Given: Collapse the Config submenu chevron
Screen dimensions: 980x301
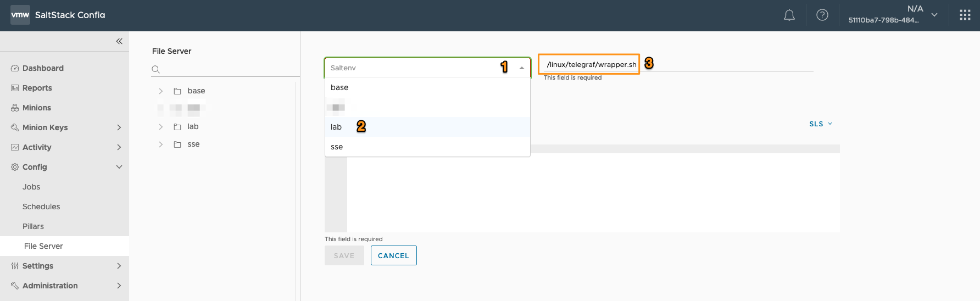Looking at the screenshot, I should coord(119,167).
